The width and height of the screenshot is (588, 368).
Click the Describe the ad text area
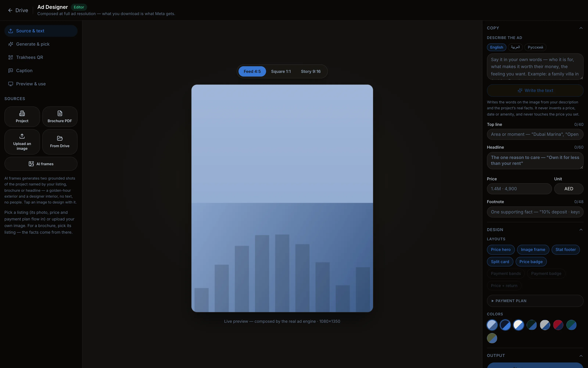pyautogui.click(x=535, y=67)
